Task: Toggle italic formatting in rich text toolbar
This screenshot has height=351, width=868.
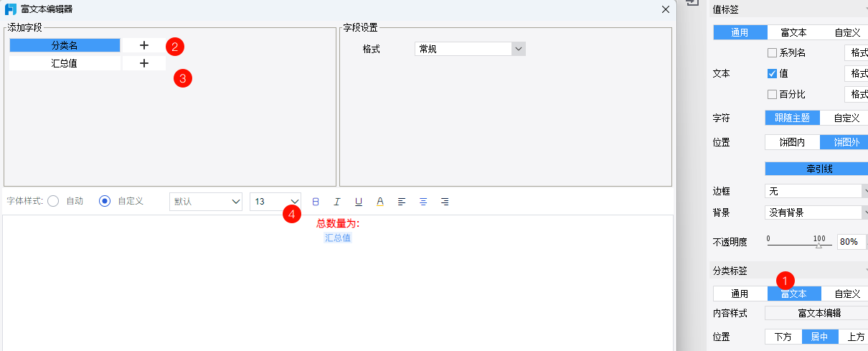Action: [x=337, y=202]
